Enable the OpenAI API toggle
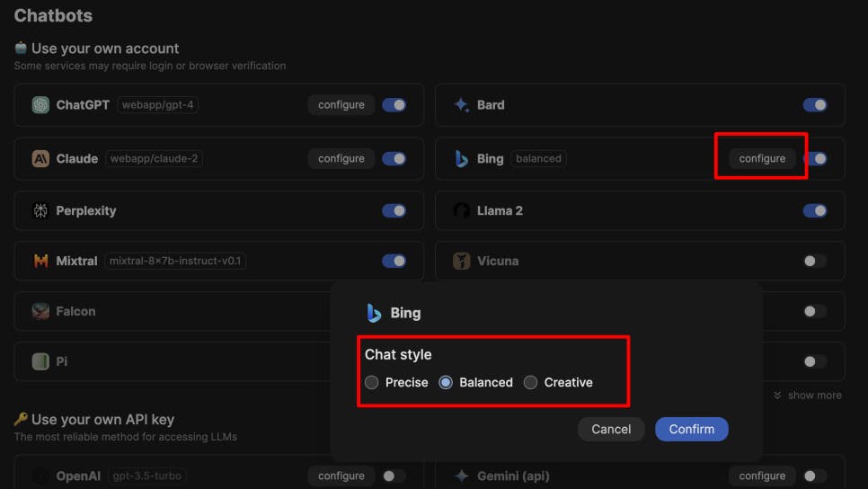 click(394, 476)
